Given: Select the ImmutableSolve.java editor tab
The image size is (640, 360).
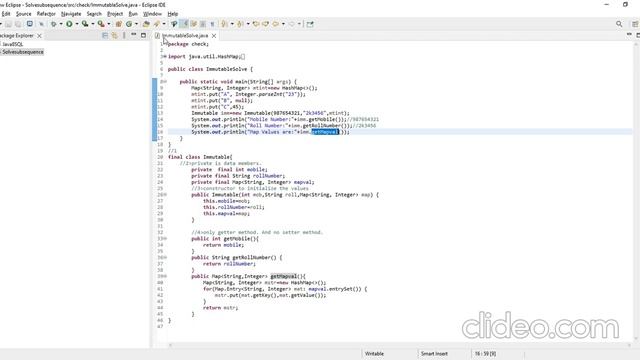Looking at the screenshot, I should tap(185, 36).
